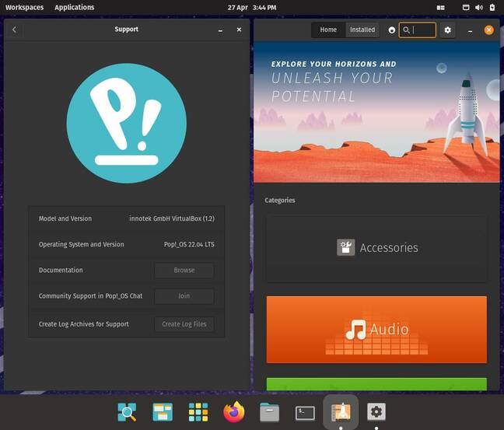Open the Pop launcher search in the dock
The image size is (504, 430).
tap(127, 411)
